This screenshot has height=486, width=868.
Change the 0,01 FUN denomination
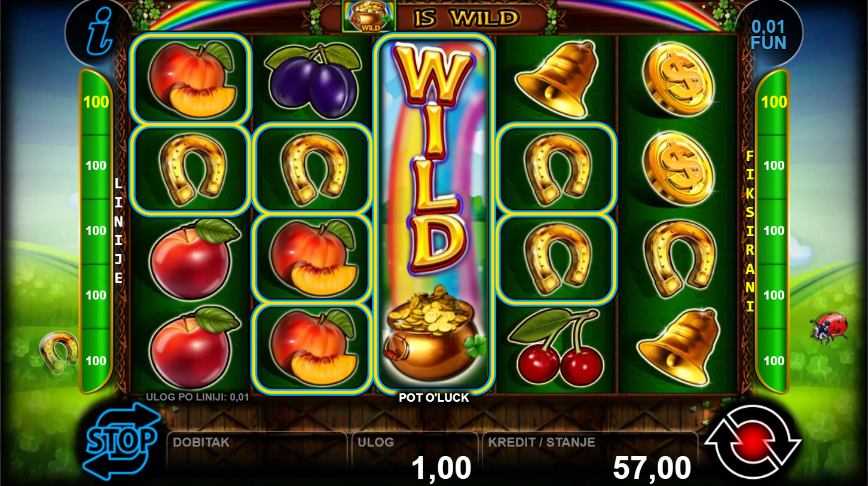click(768, 35)
